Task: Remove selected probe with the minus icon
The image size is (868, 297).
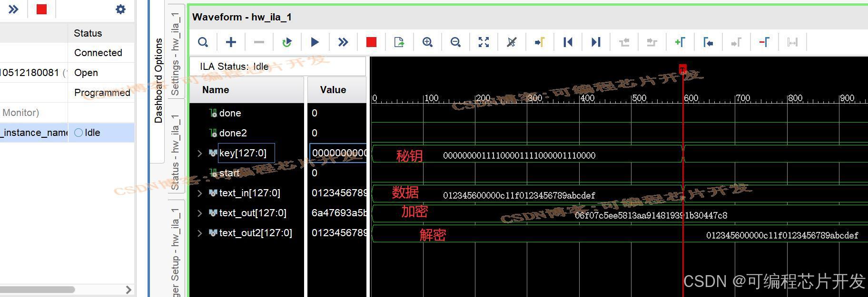Action: click(259, 42)
